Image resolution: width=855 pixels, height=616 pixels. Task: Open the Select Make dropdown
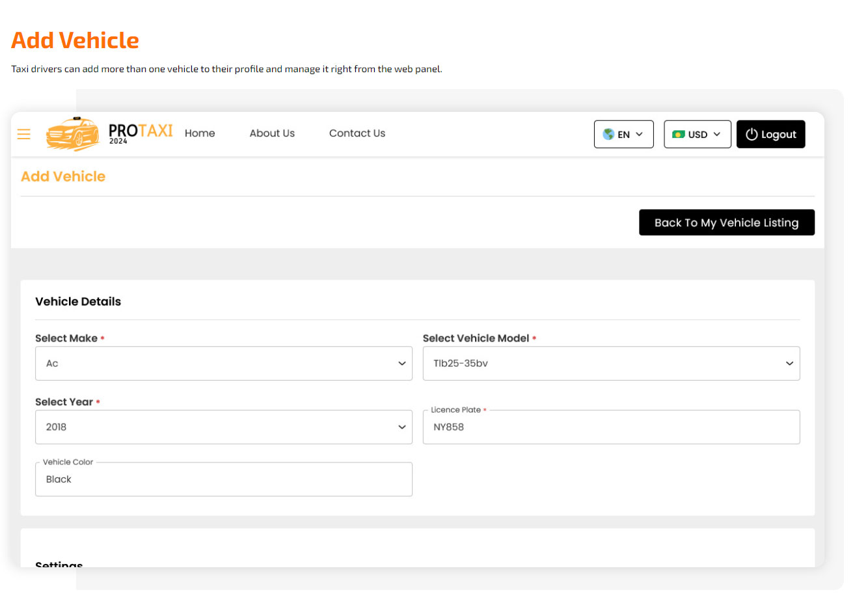[224, 363]
